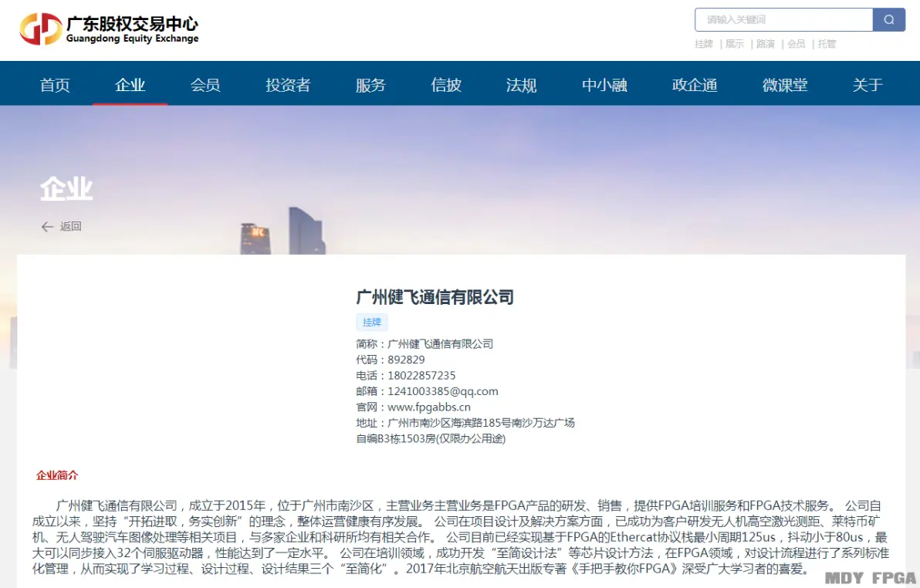This screenshot has width=920, height=588.
Task: Click the 挂牌 status tag under company name
Action: [372, 323]
